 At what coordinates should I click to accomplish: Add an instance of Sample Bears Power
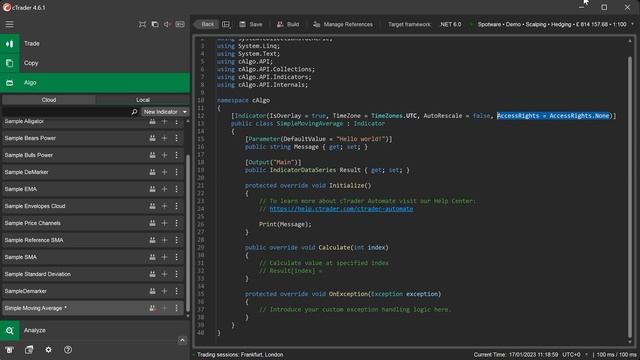[x=164, y=138]
